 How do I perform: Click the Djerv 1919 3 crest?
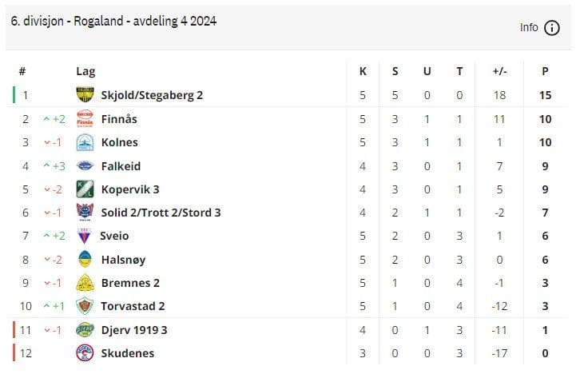coord(85,330)
